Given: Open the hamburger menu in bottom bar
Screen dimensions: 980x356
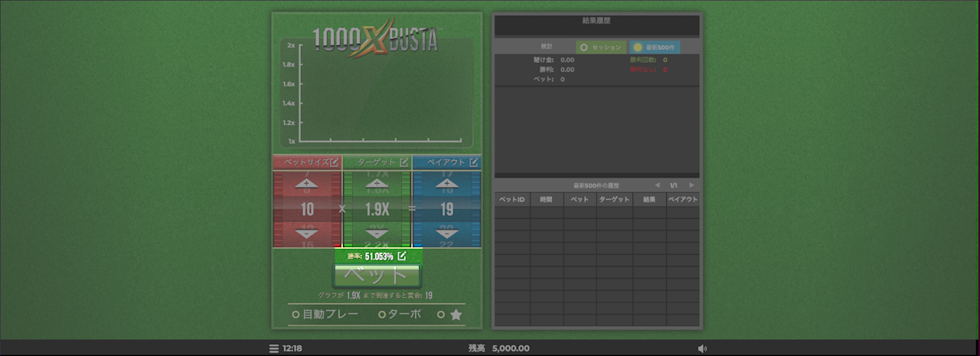Looking at the screenshot, I should 273,348.
